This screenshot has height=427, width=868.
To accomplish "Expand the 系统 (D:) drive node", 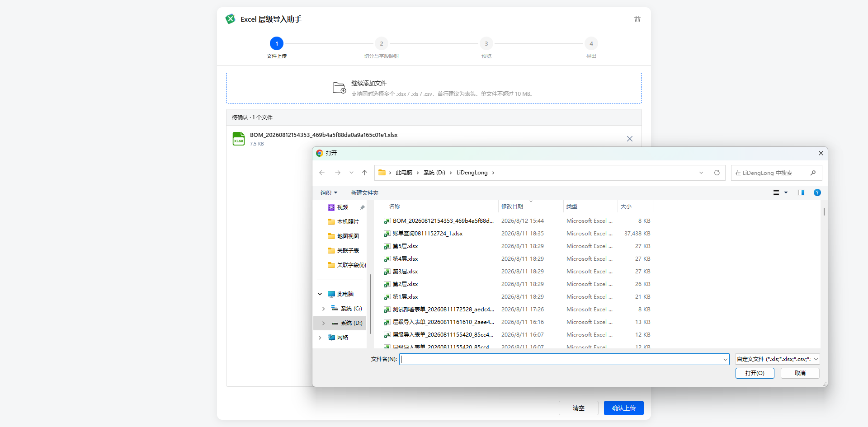I will click(x=323, y=323).
